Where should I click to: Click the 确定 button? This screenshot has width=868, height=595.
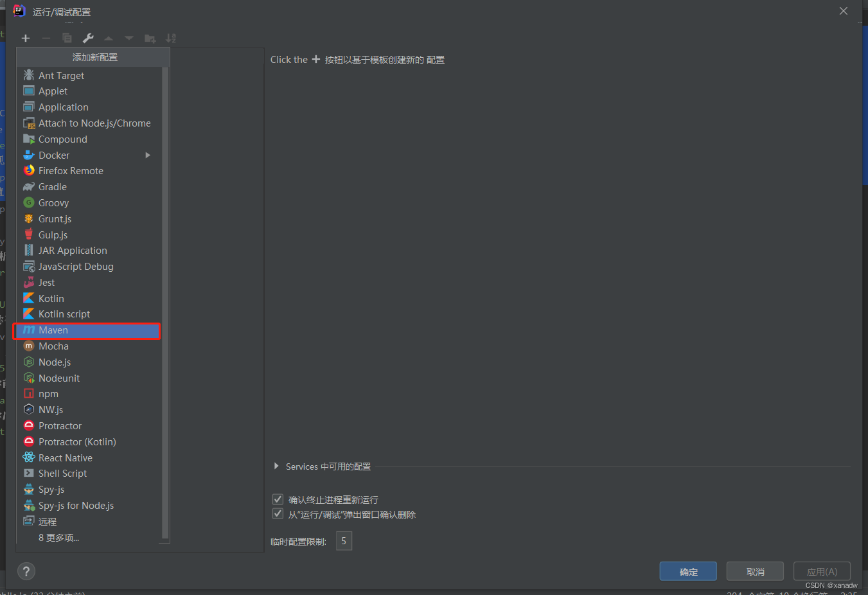click(x=688, y=571)
